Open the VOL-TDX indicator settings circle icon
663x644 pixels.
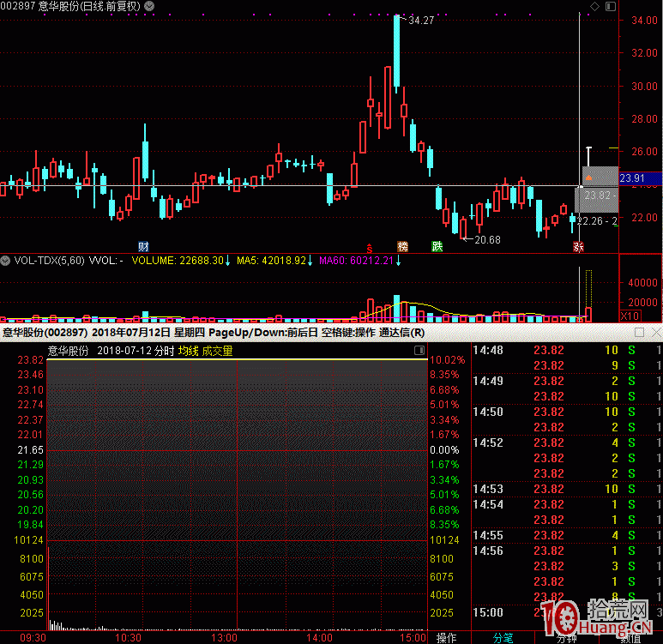click(5, 261)
